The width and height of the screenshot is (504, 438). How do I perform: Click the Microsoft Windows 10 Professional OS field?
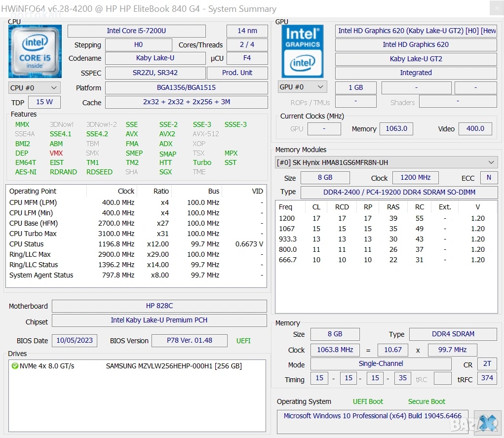tap(373, 416)
